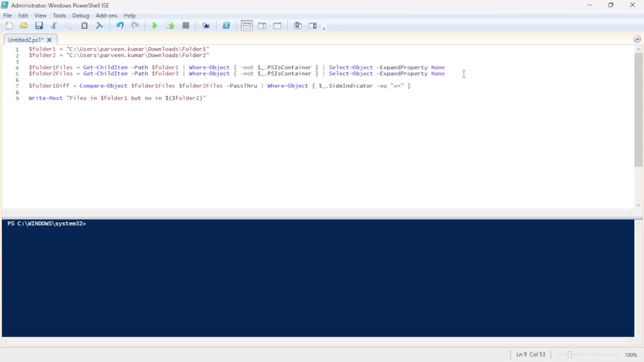The height and width of the screenshot is (362, 644).
Task: Collapse the script pane chevron
Action: 637,39
